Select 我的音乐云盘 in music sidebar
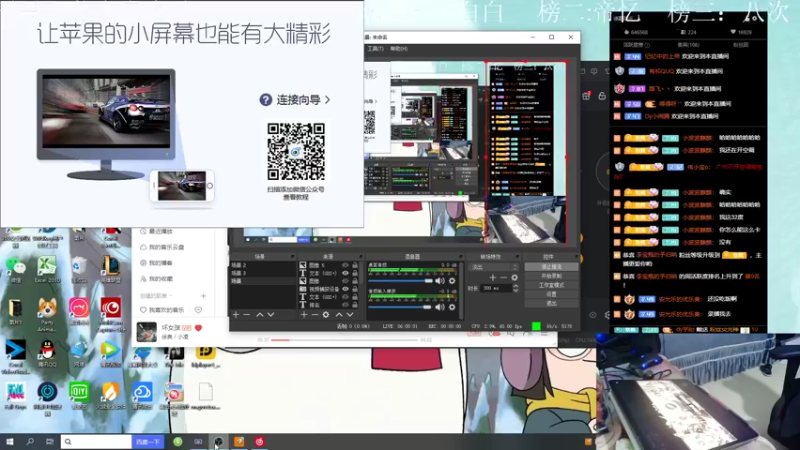 (x=162, y=247)
